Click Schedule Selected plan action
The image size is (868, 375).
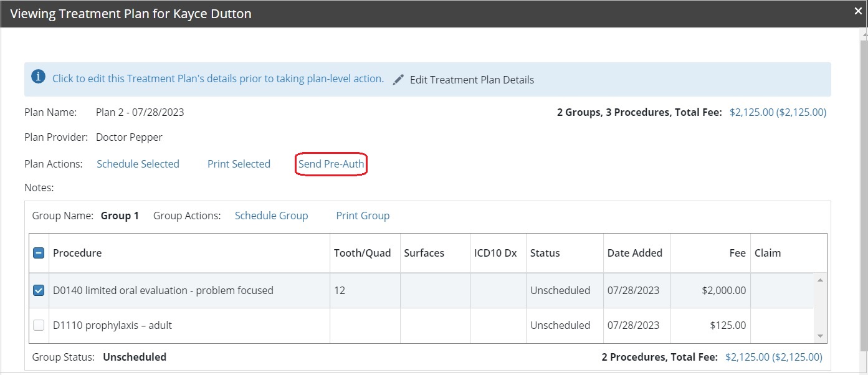coord(138,164)
